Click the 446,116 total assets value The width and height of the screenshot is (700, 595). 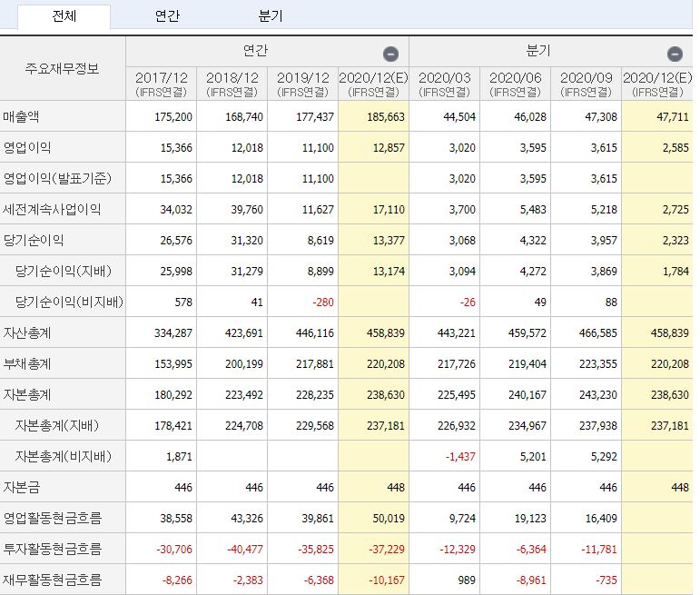click(315, 333)
